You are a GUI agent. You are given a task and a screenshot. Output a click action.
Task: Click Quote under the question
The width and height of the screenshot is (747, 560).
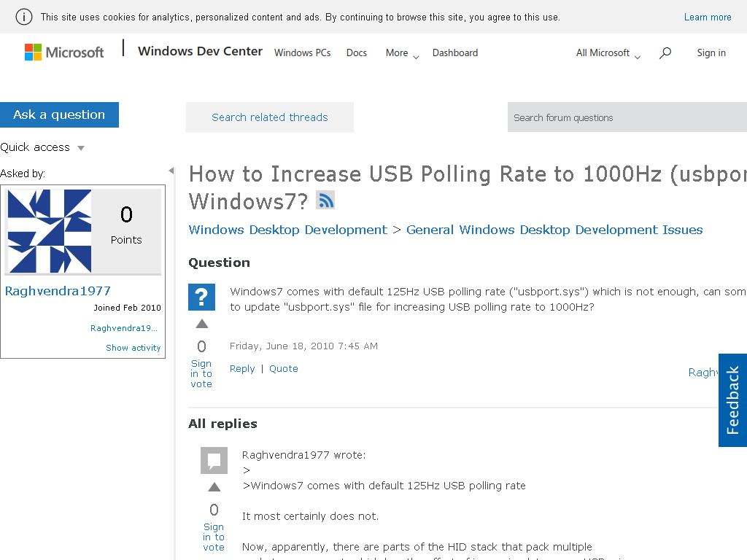click(x=284, y=368)
